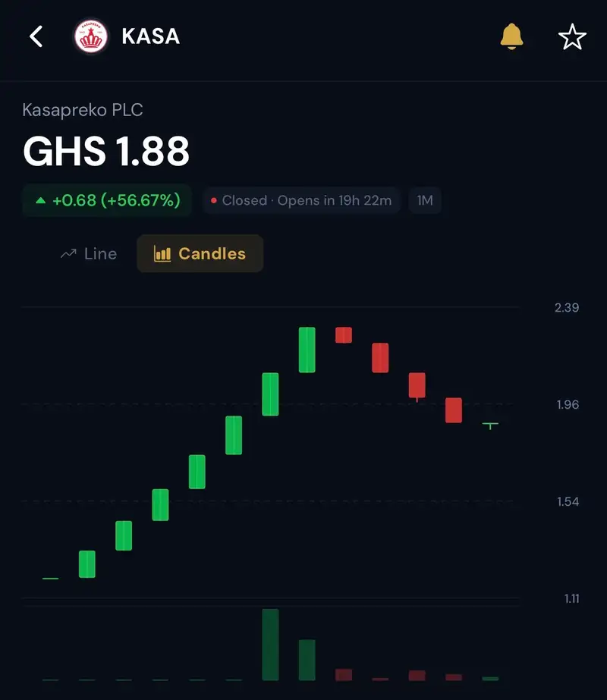
Task: Tap the GHS 1.88 price heading
Action: (106, 152)
